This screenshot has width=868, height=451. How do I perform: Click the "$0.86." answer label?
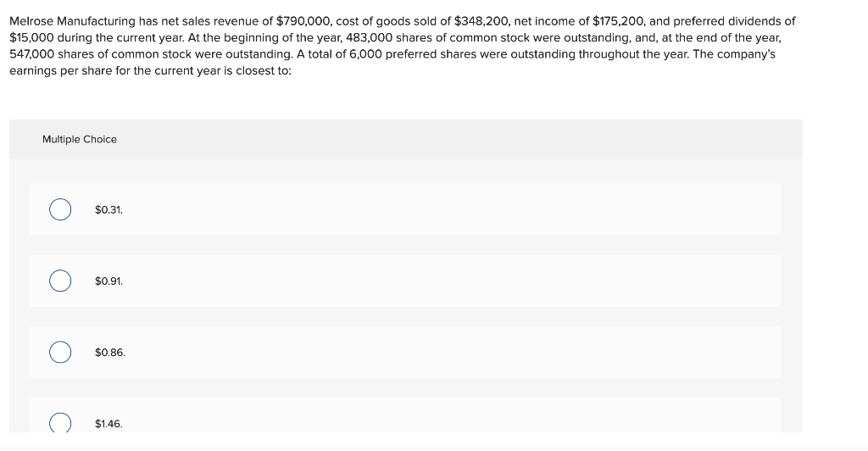coord(110,353)
